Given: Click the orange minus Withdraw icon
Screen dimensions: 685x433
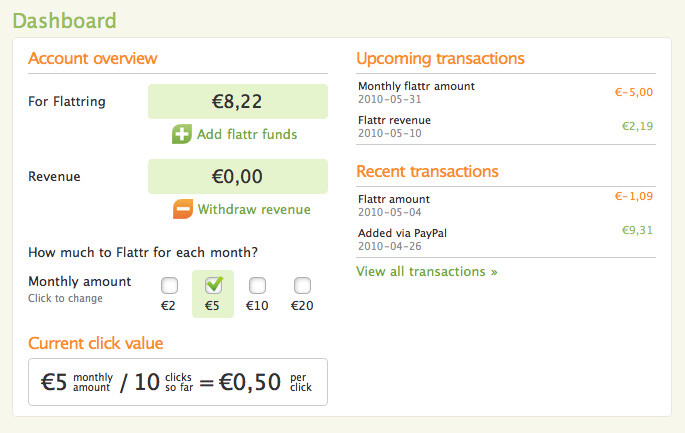Looking at the screenshot, I should pyautogui.click(x=183, y=209).
